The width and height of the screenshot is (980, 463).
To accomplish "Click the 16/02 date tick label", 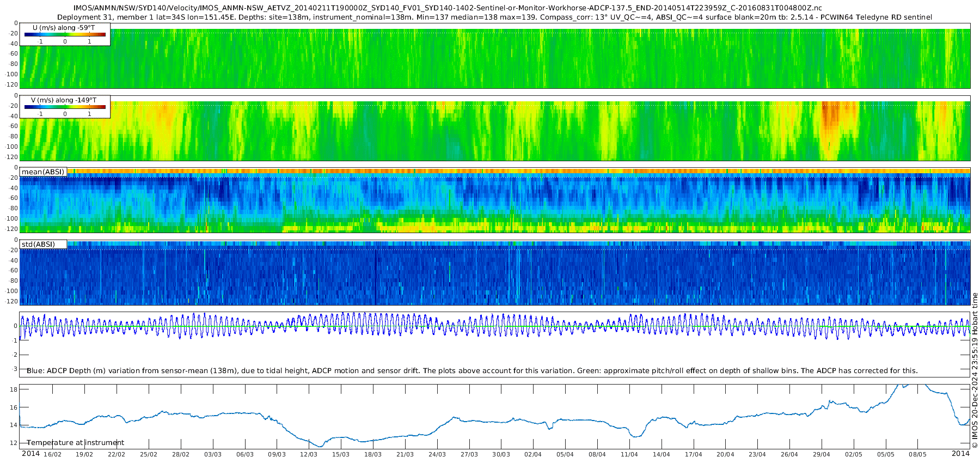I will [52, 454].
